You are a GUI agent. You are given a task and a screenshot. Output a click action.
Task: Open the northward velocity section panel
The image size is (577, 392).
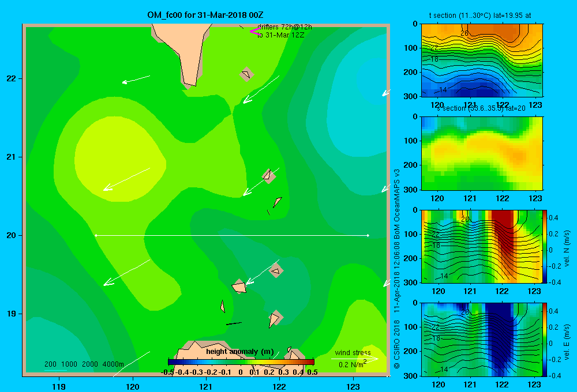click(x=482, y=246)
